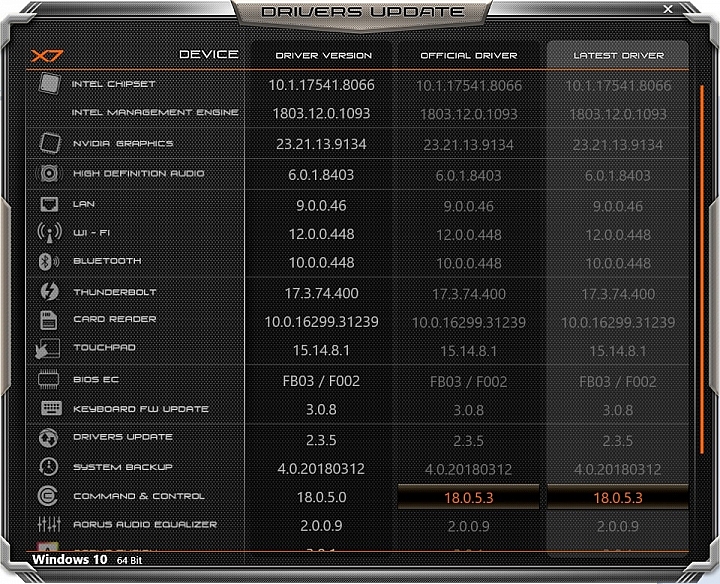Viewport: 720px width, 584px height.
Task: Close the Drivers Update window
Action: tap(668, 9)
